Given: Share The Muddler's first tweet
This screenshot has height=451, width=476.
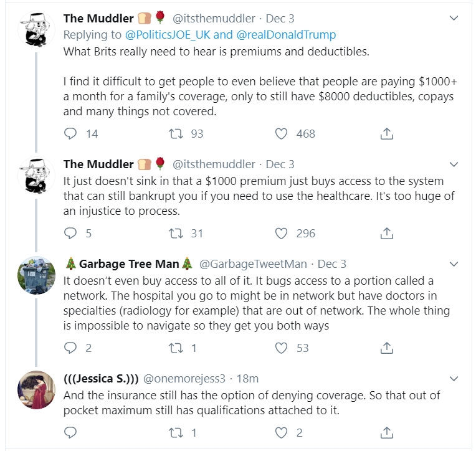Looking at the screenshot, I should click(386, 133).
